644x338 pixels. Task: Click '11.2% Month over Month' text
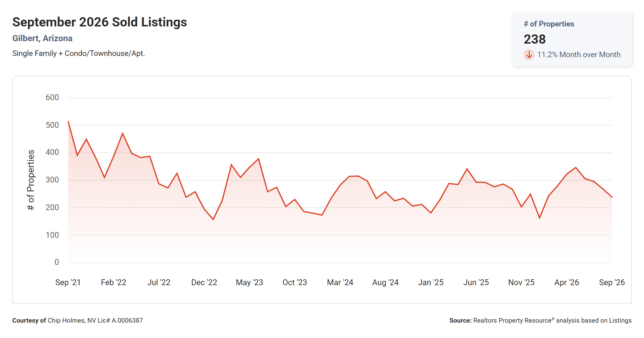579,55
